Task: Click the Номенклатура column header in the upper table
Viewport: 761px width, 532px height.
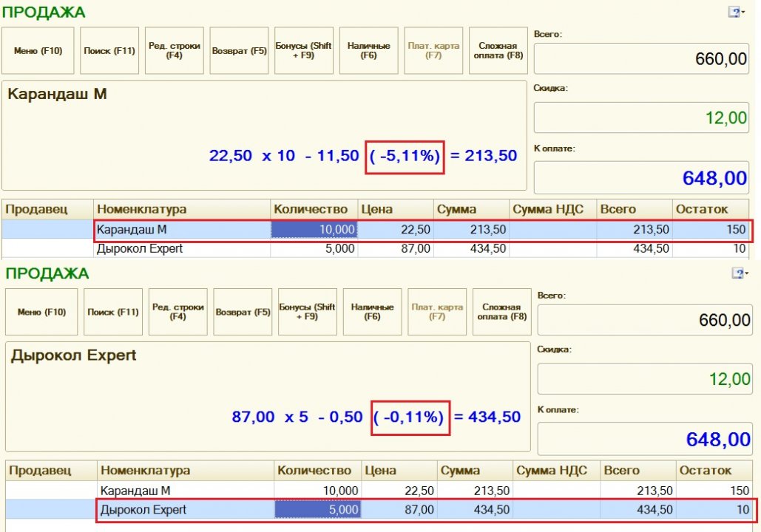Action: point(182,209)
